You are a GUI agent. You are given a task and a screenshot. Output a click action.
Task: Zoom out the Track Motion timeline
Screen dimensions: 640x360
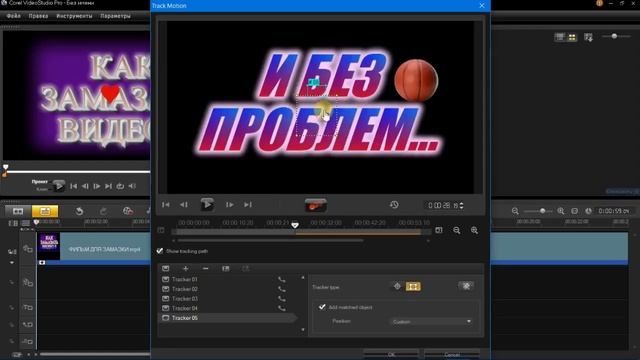[x=457, y=231]
